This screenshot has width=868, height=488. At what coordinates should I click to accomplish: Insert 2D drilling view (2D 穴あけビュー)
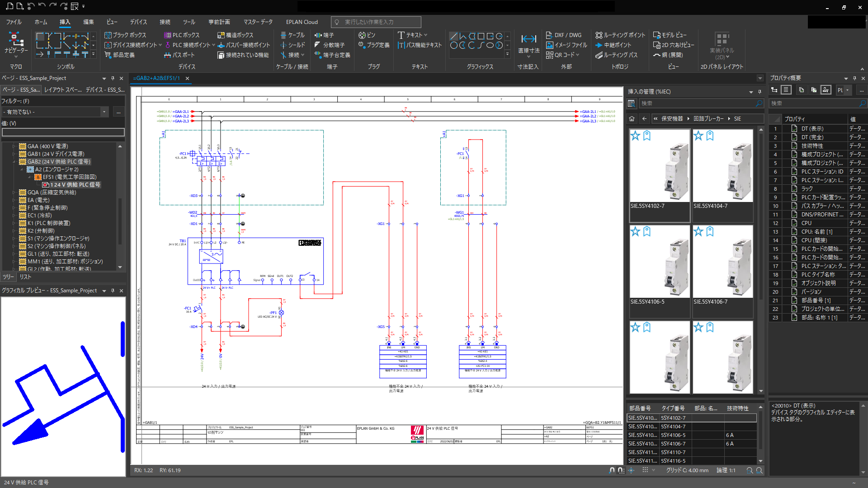tap(674, 45)
